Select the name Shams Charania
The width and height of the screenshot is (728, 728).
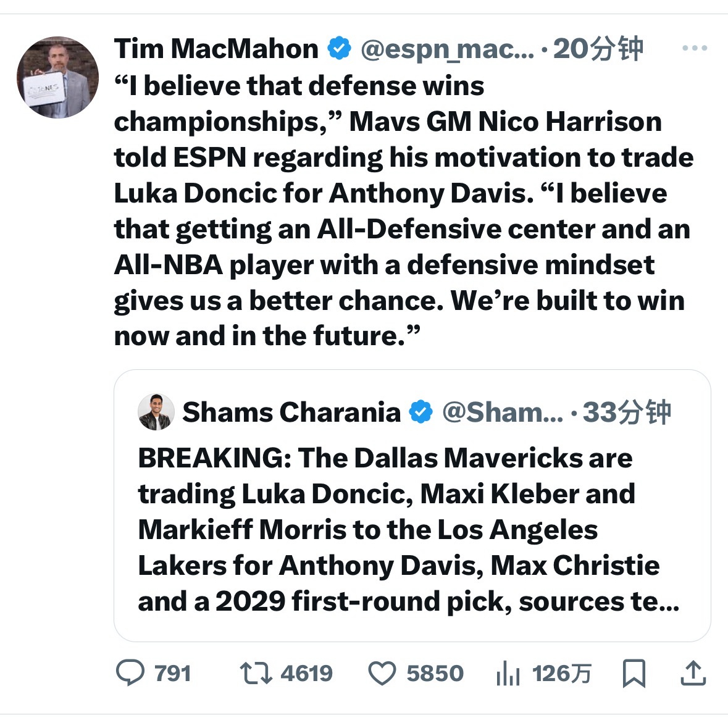pyautogui.click(x=290, y=412)
